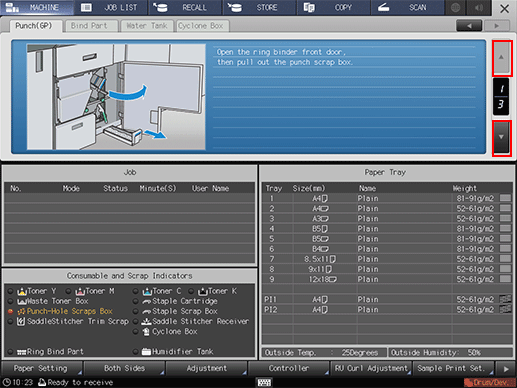Viewport: 517px width, 388px height.
Task: Click the punch scrap box illustration
Action: click(x=116, y=97)
